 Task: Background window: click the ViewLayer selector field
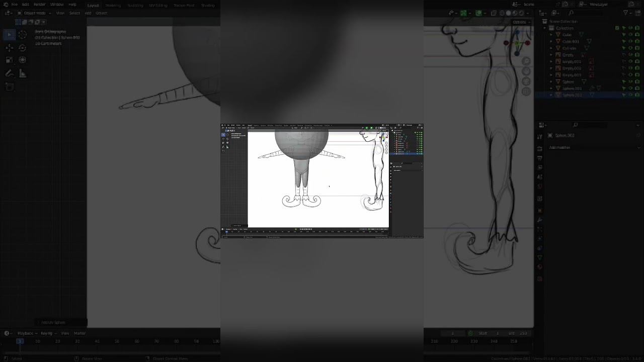point(607,5)
